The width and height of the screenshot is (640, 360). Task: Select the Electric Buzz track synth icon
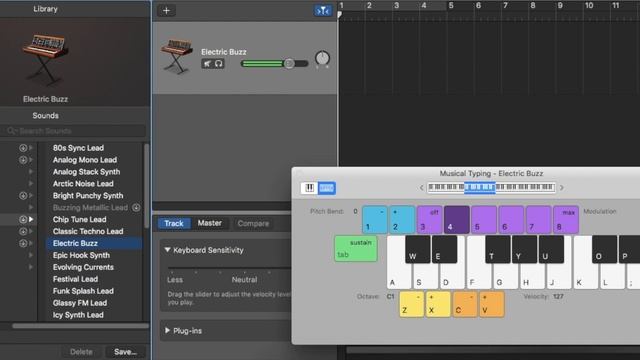[176, 56]
